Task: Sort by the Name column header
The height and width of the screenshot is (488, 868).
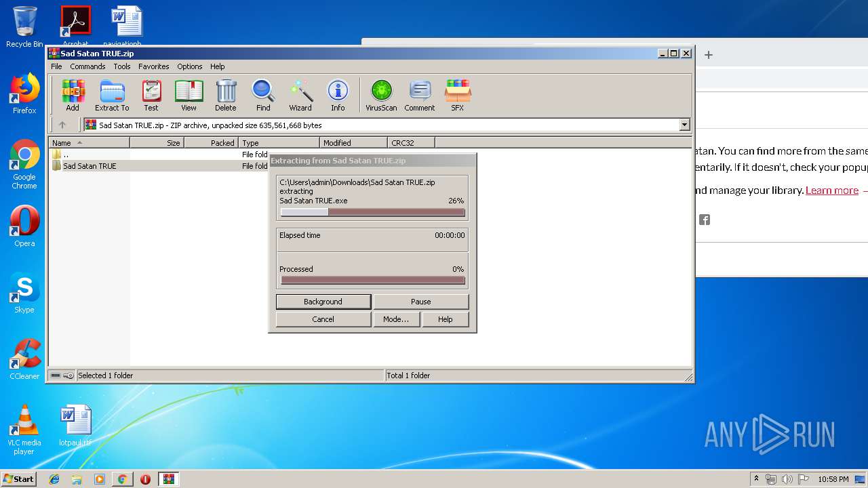Action: (x=90, y=142)
